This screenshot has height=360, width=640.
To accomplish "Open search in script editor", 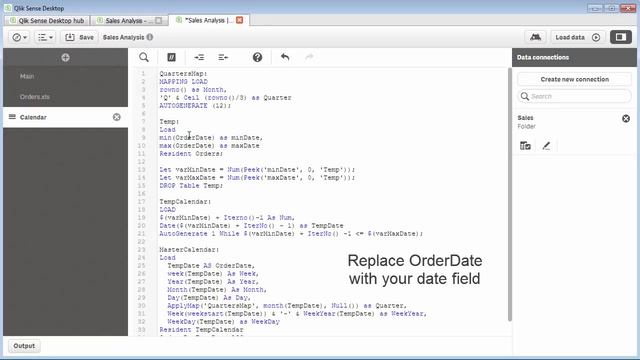I will (x=144, y=58).
